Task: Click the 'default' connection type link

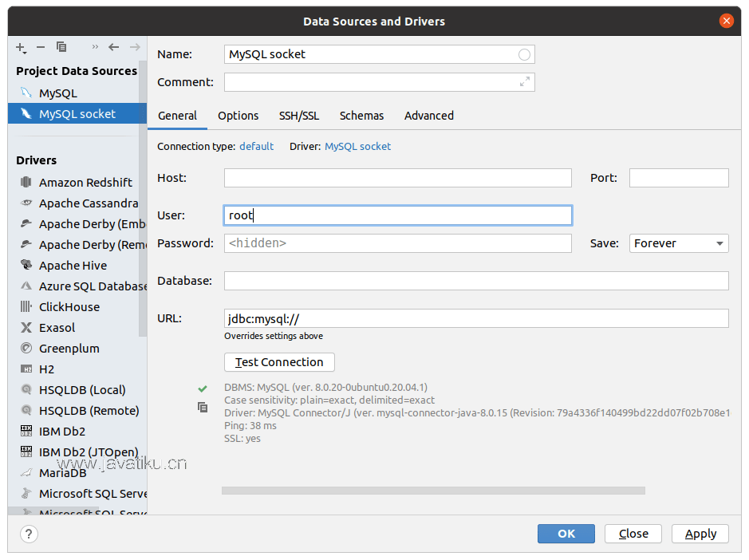Action: (257, 146)
